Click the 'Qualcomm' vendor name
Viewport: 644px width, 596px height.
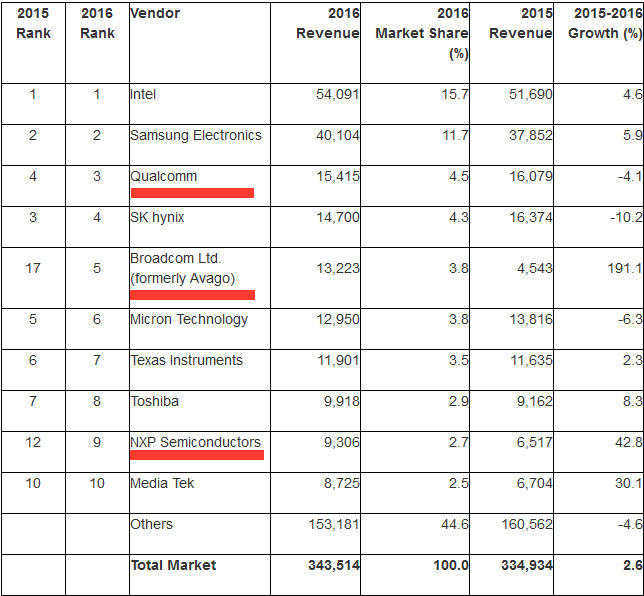pyautogui.click(x=163, y=176)
